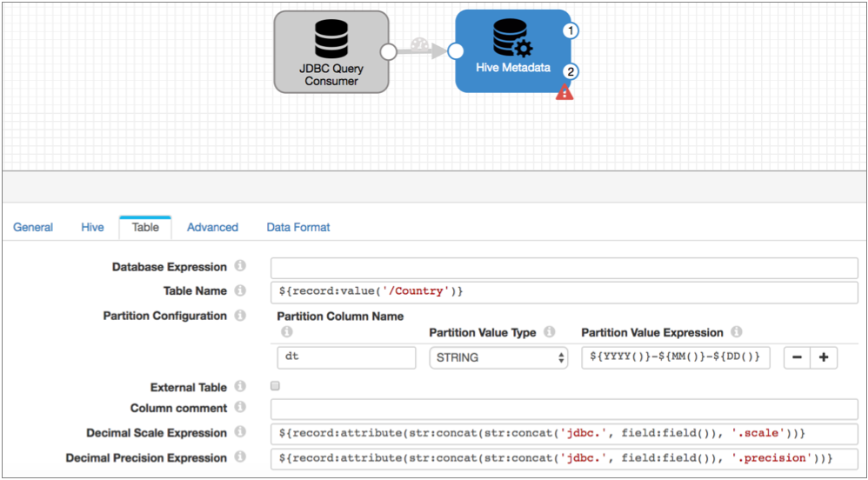Select the JDBC Query Consumer stage
868x480 pixels.
[x=331, y=52]
